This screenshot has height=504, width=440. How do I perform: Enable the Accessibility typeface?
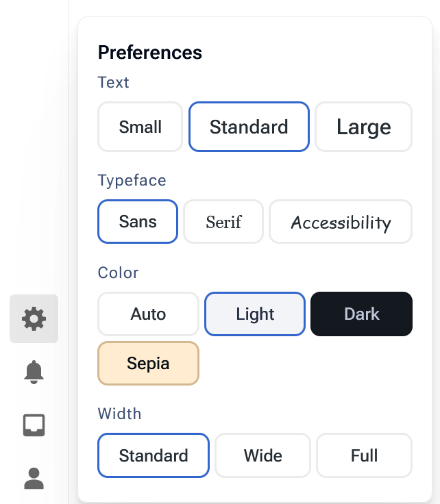click(341, 222)
